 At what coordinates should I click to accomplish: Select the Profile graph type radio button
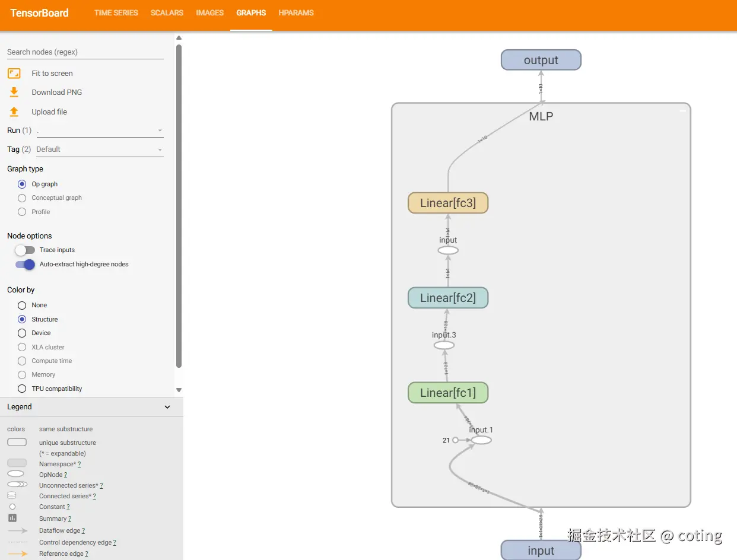coord(22,212)
